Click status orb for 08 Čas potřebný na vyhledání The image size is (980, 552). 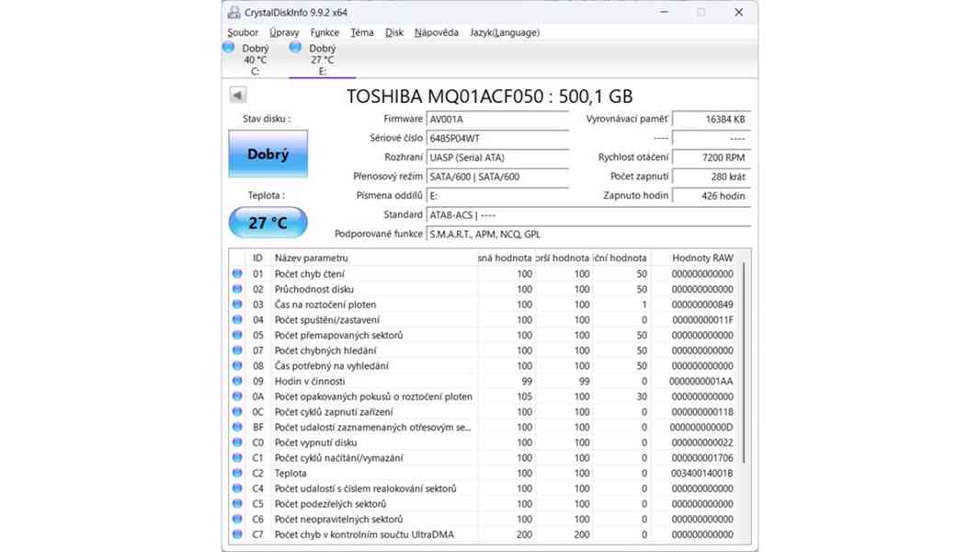pos(237,366)
